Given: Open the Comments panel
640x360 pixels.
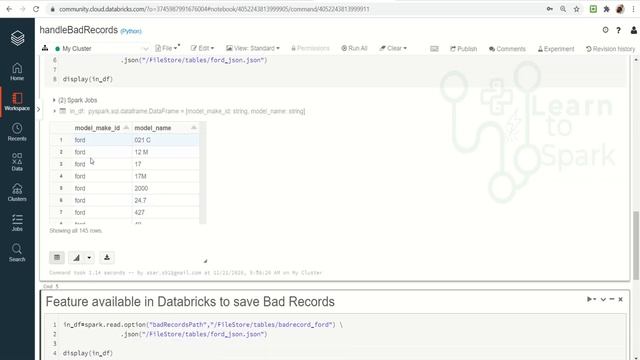Looking at the screenshot, I should (x=507, y=49).
